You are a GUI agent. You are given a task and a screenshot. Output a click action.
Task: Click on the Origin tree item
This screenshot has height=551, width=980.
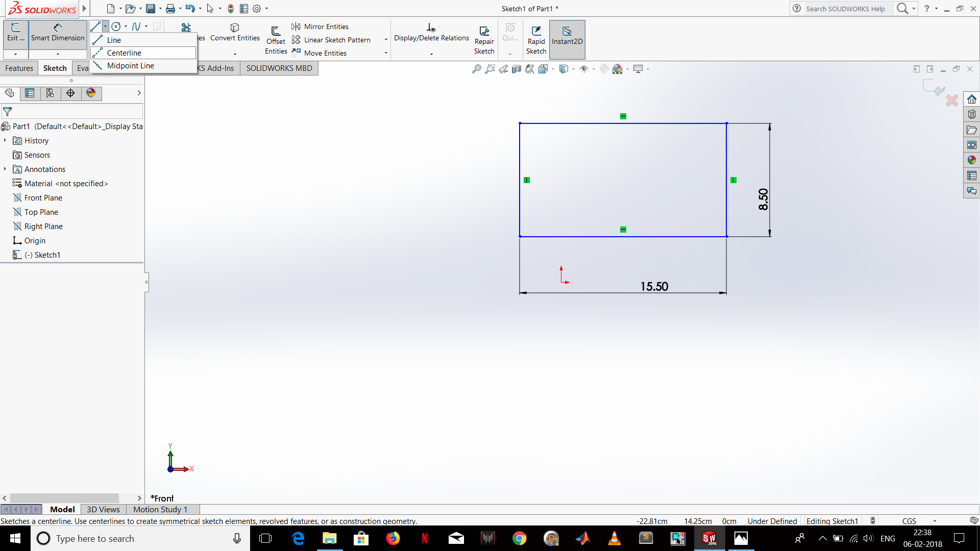coord(34,240)
